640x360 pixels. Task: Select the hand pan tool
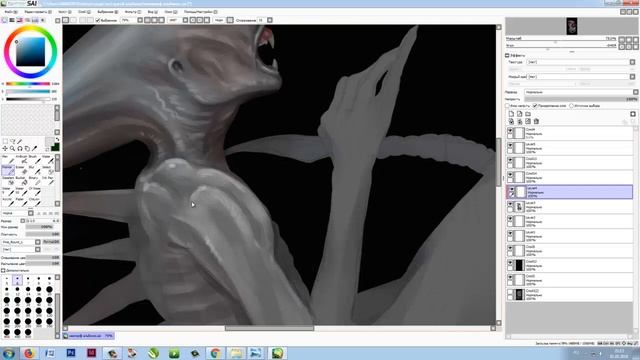click(x=27, y=149)
